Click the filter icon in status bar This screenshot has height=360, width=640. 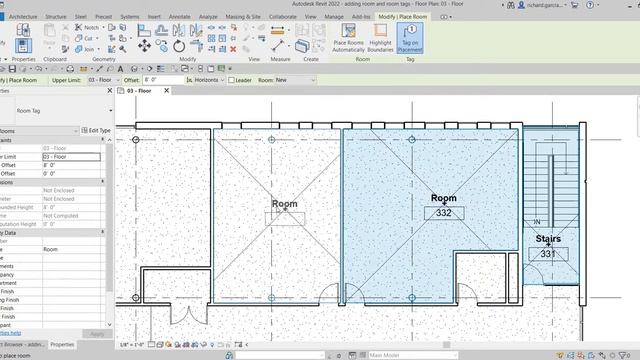coord(623,356)
